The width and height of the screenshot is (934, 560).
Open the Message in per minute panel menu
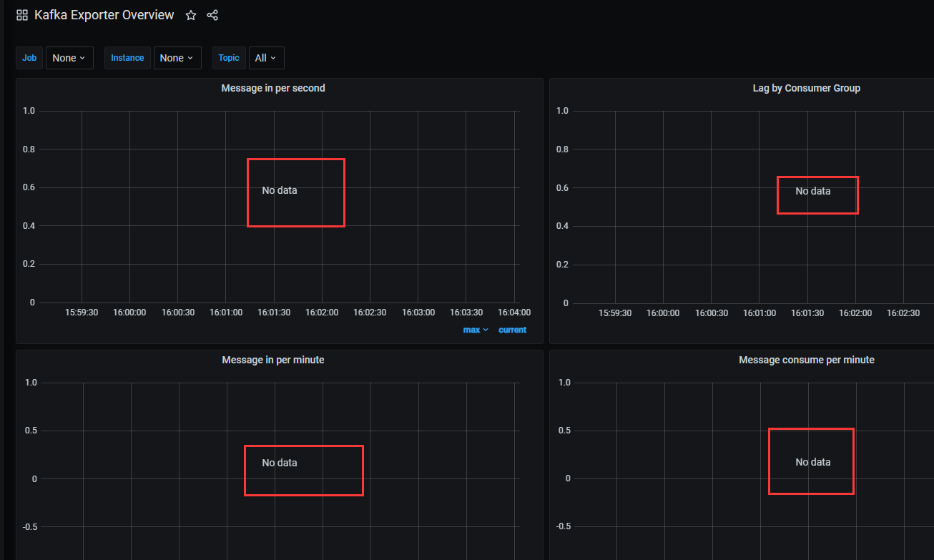(273, 360)
